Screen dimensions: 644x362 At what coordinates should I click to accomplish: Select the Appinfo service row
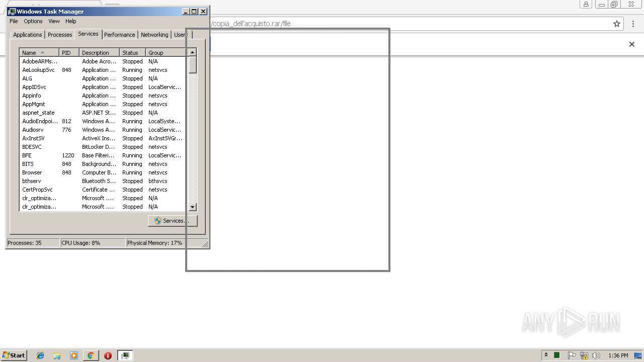[103, 96]
